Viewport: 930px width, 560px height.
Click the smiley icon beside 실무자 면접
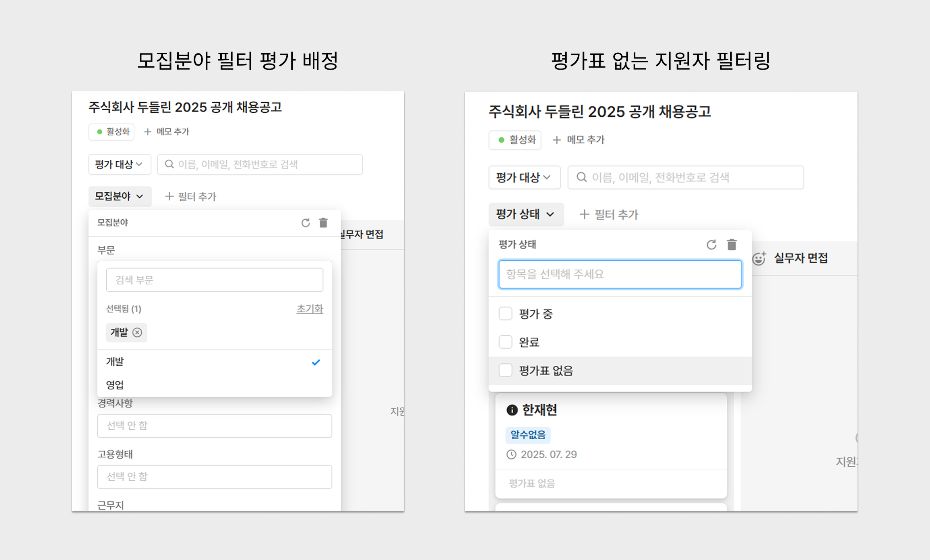[x=759, y=258]
